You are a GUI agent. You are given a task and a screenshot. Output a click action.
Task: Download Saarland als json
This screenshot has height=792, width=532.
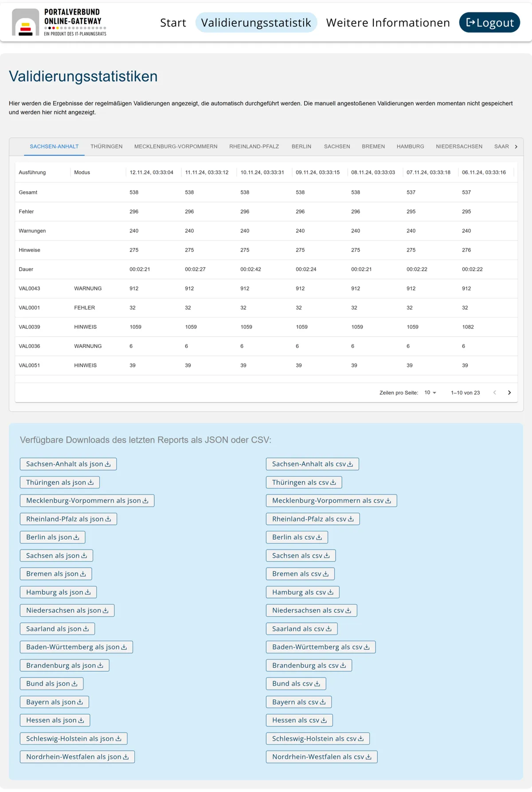click(57, 629)
